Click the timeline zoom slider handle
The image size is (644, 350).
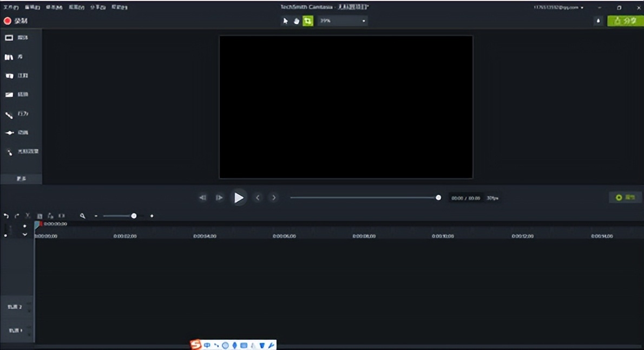[x=134, y=216]
